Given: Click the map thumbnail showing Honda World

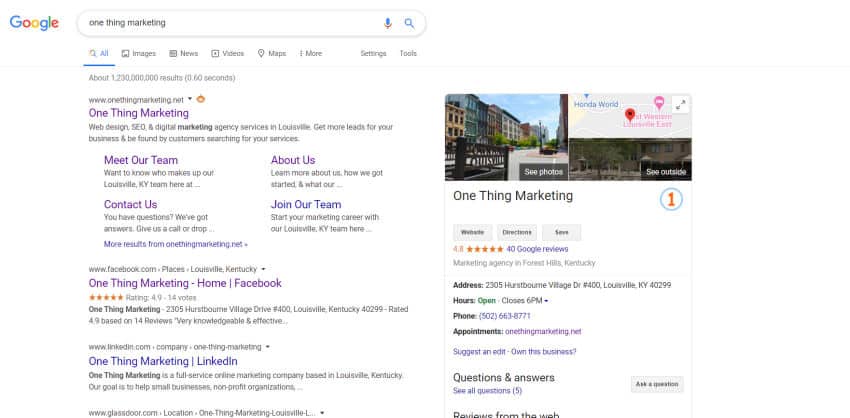Looking at the screenshot, I should (630, 116).
